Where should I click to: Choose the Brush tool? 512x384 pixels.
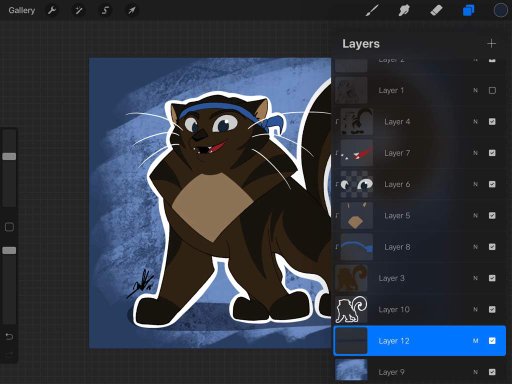[x=372, y=10]
